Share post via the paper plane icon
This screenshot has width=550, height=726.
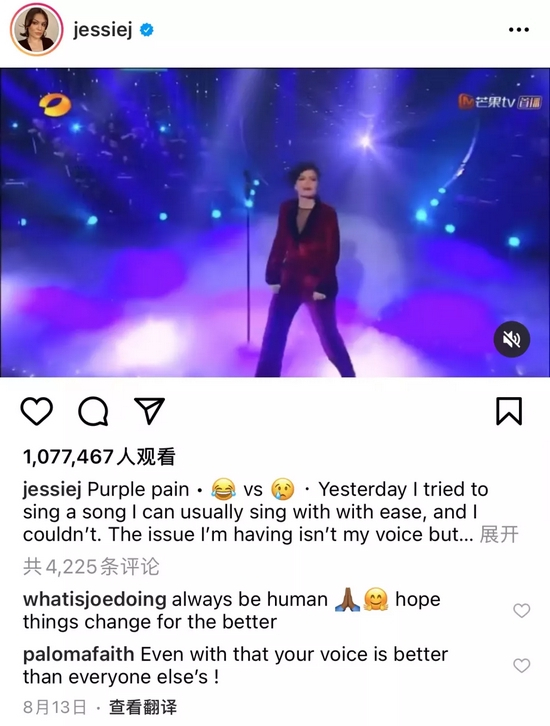coord(149,411)
